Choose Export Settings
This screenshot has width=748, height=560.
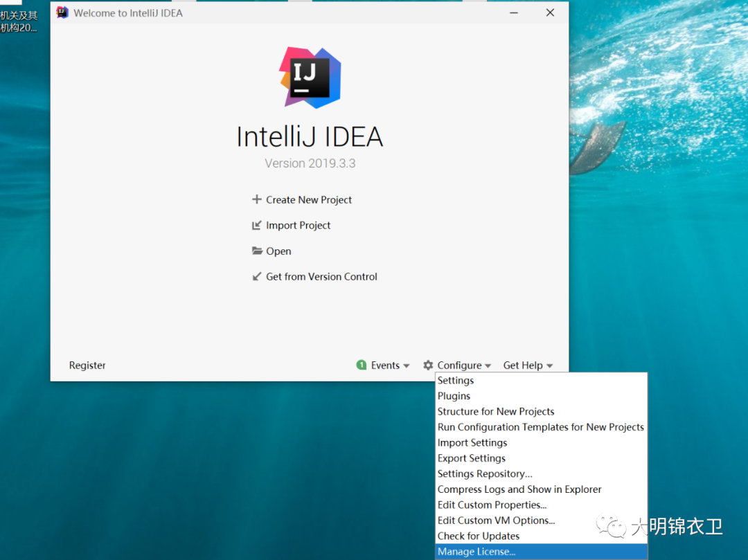point(542,458)
